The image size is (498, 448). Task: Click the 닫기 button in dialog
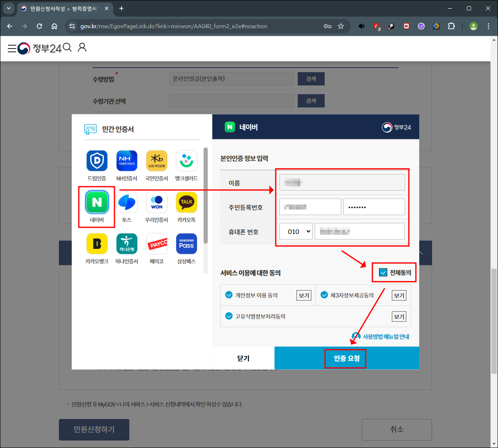pyautogui.click(x=243, y=358)
